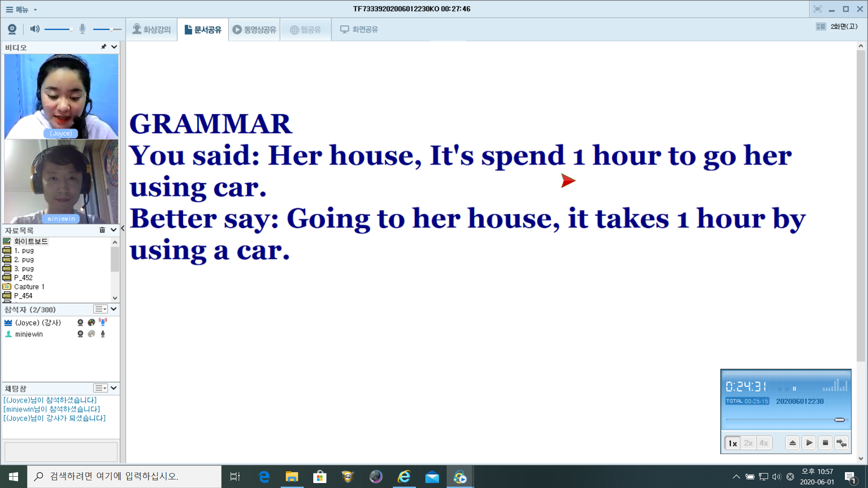Collapse the 비디오 panel chevron
868x488 pixels.
pyautogui.click(x=114, y=47)
